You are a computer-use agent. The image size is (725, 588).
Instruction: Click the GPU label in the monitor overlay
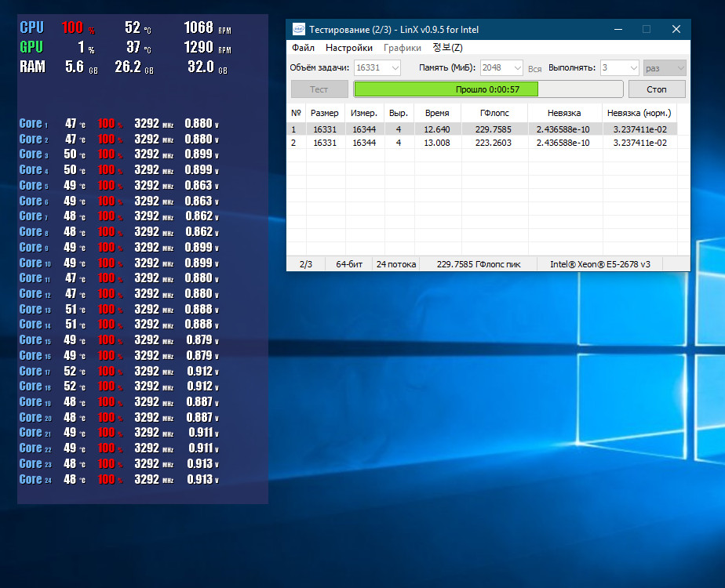pyautogui.click(x=31, y=47)
